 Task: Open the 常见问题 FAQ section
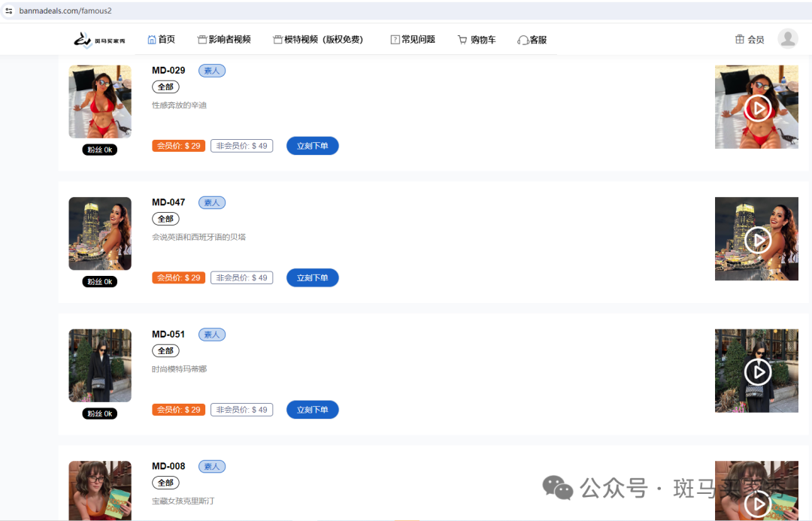tap(412, 39)
